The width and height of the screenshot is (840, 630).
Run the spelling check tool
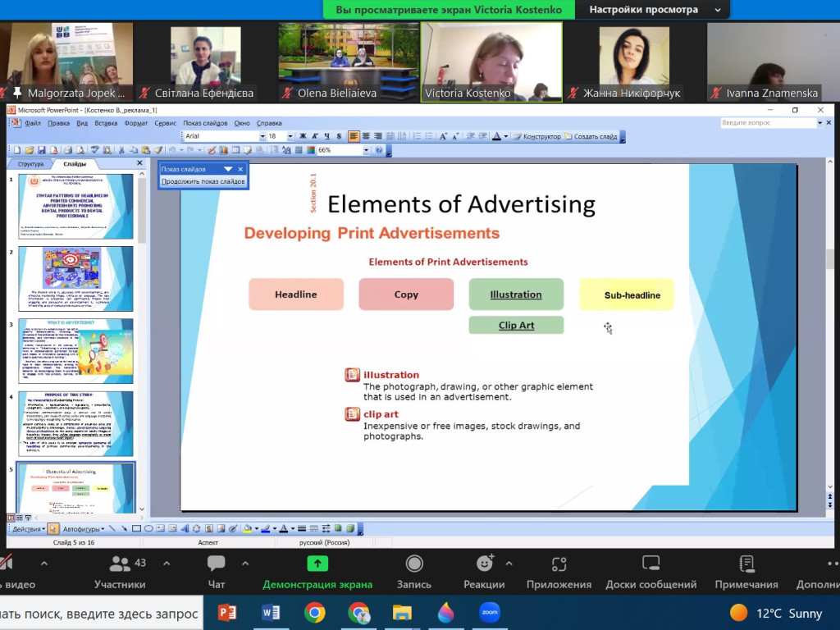point(95,151)
